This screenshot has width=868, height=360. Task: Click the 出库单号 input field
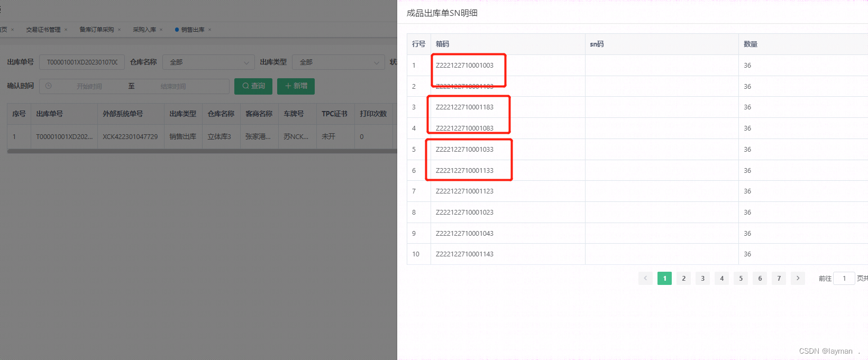[82, 62]
